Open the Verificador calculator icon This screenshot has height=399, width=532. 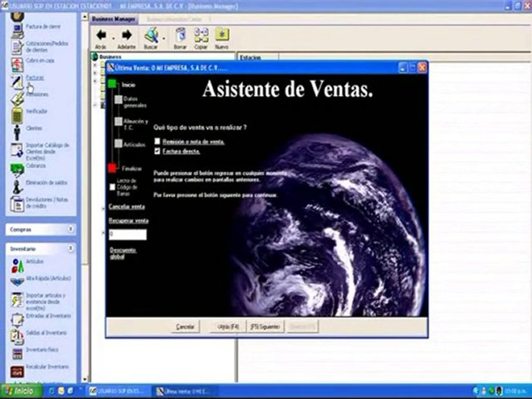pyautogui.click(x=17, y=115)
